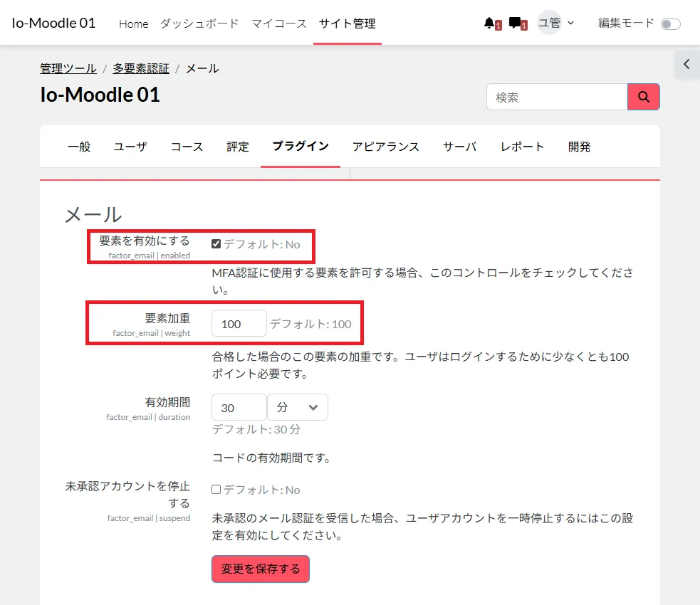Click the ユ管 user avatar
The image size is (700, 605).
(549, 23)
